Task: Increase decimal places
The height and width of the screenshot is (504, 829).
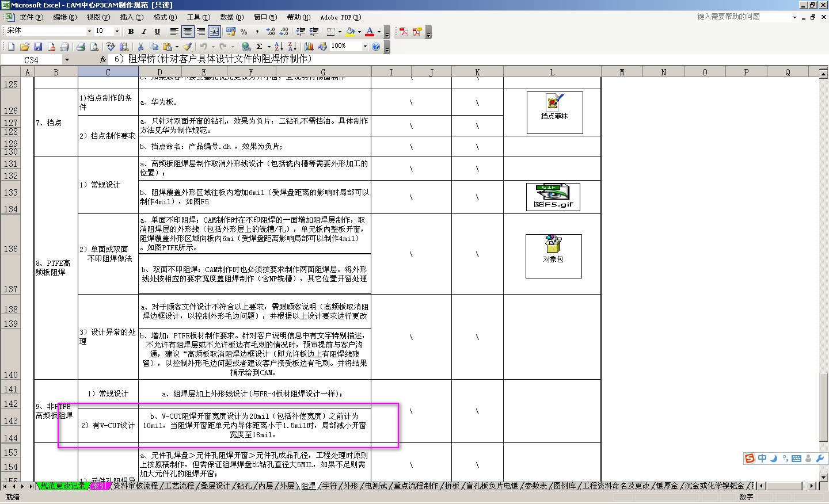Action: point(271,32)
